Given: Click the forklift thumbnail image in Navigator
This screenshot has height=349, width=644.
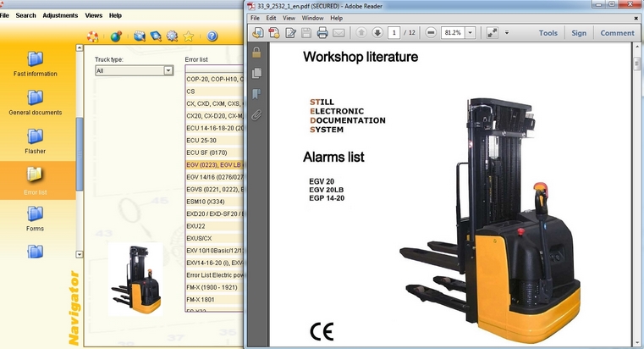Looking at the screenshot, I should click(x=135, y=280).
